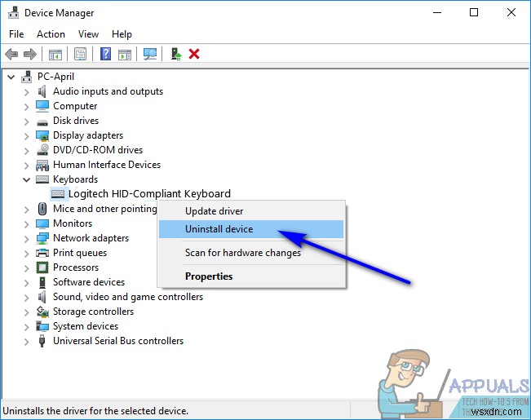Image resolution: width=531 pixels, height=420 pixels.
Task: Click the Monitors category icon
Action: pos(42,223)
